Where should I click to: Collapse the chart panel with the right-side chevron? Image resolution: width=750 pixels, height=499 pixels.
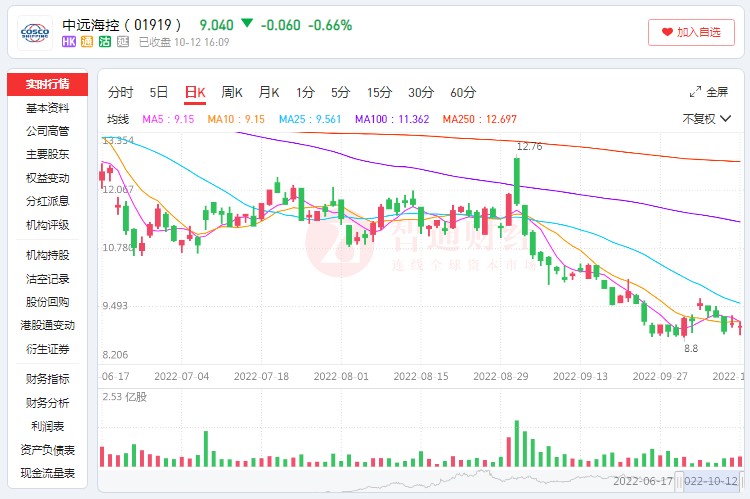click(x=740, y=119)
